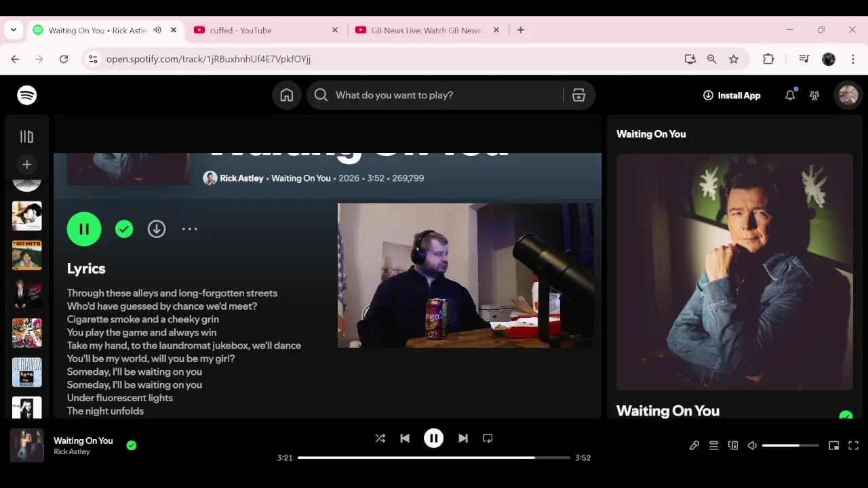Go to the previous track
Screen dimensions: 868x488
coord(405,439)
